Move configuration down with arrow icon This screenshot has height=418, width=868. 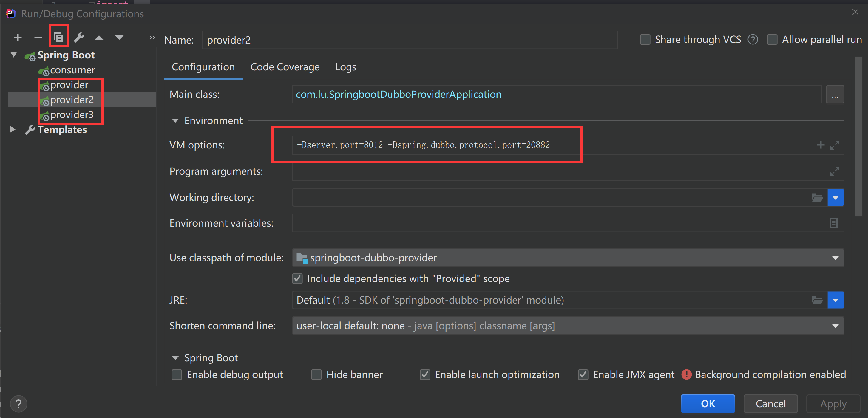tap(119, 37)
